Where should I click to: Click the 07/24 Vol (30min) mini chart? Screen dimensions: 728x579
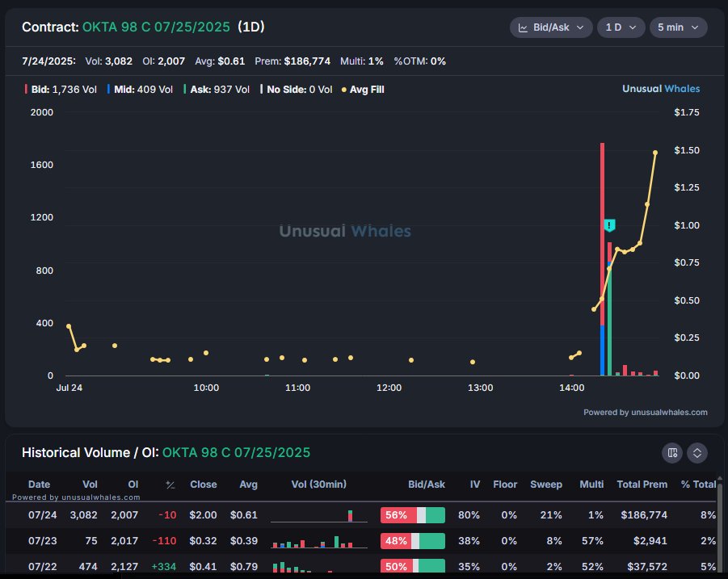pyautogui.click(x=319, y=515)
